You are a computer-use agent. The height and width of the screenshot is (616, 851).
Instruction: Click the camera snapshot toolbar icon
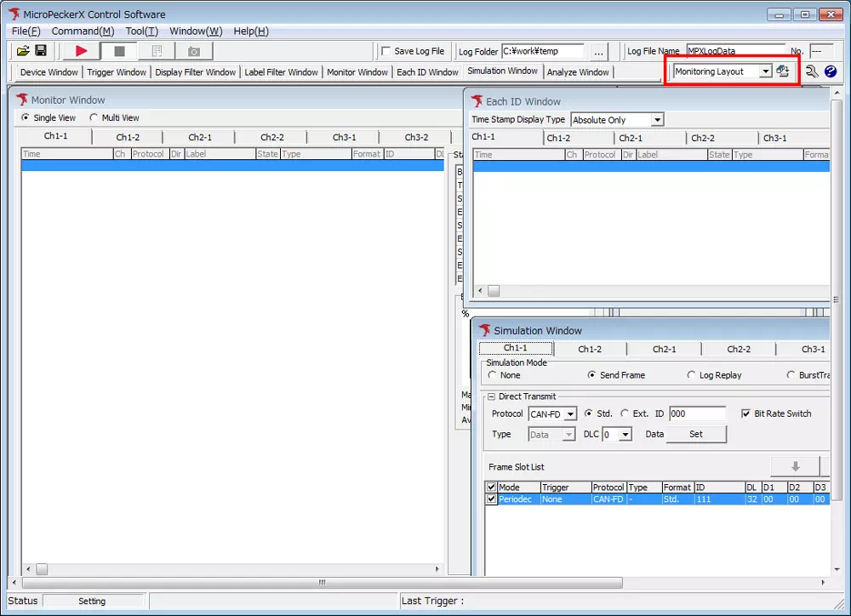pyautogui.click(x=194, y=51)
